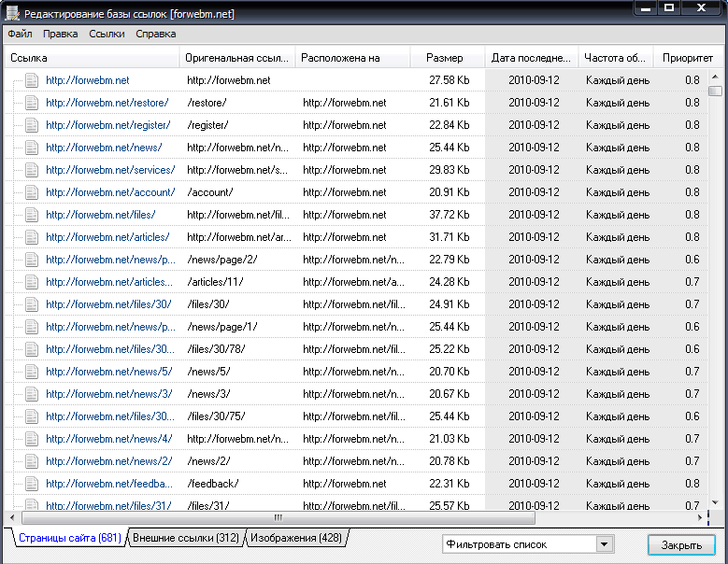Click the application icon in the title bar
The image size is (728, 564).
pyautogui.click(x=12, y=13)
